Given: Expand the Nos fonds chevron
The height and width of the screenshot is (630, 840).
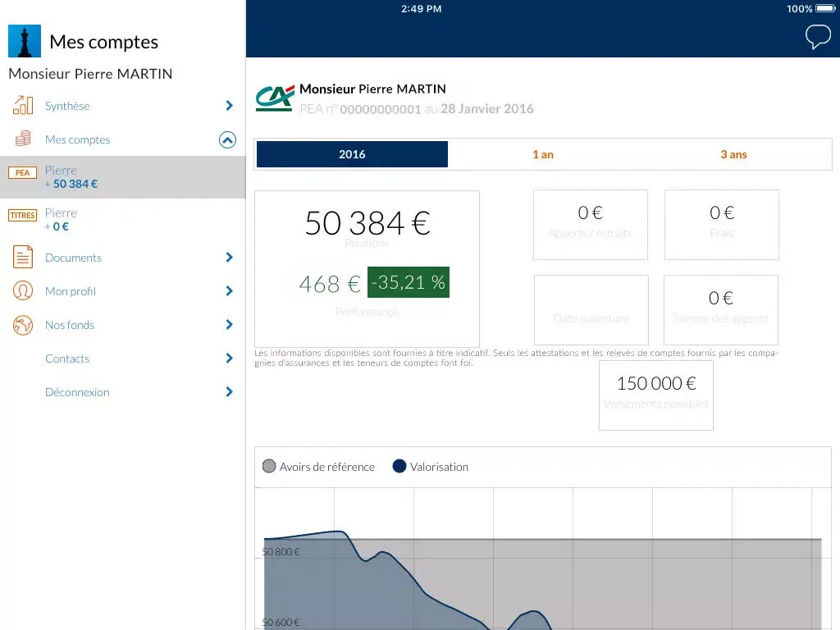Looking at the screenshot, I should (x=230, y=325).
